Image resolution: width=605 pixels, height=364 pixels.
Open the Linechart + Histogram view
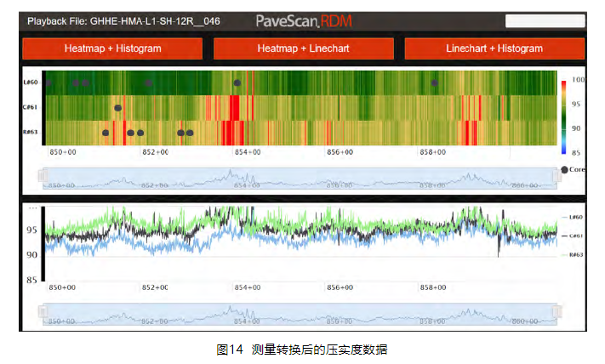point(494,48)
